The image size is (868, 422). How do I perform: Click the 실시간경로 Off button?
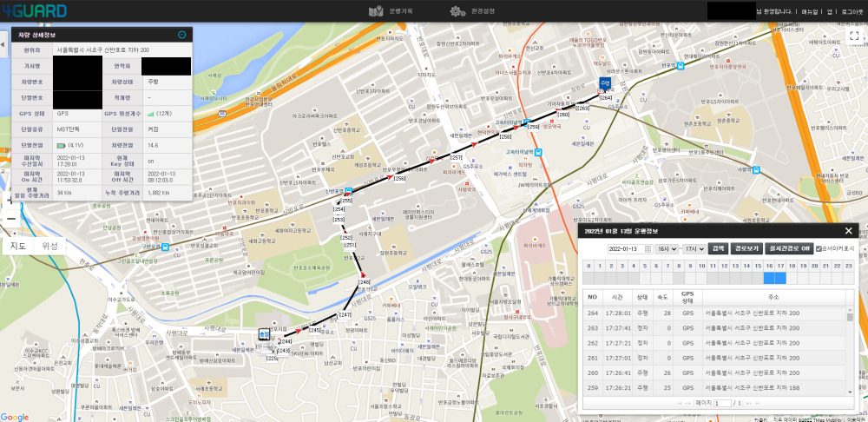pyautogui.click(x=789, y=248)
